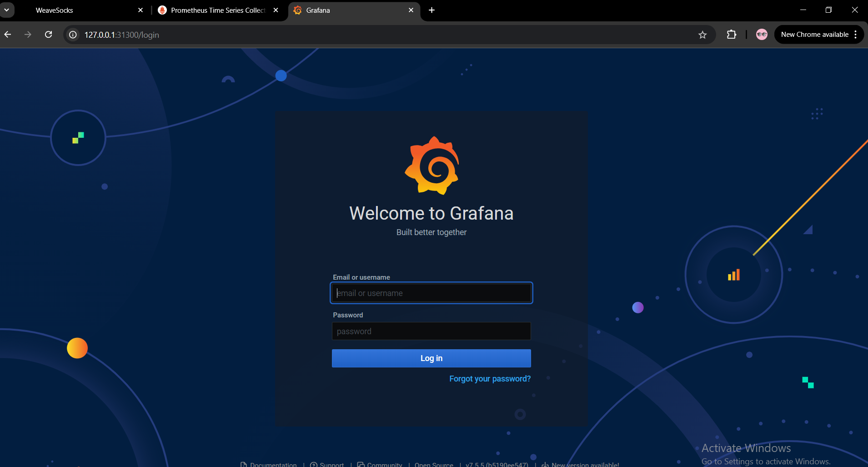Click the Built better together subtitle
Screen dimensions: 868x467
pos(431,232)
